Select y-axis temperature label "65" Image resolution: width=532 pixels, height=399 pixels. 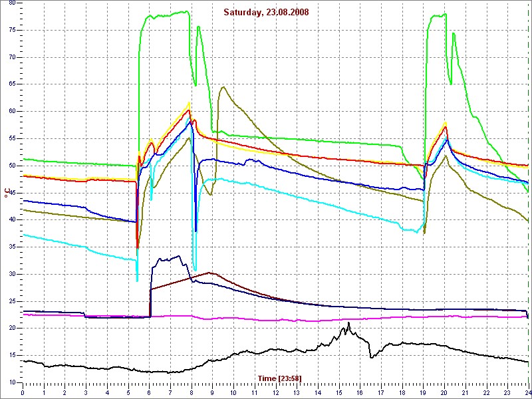[12, 84]
